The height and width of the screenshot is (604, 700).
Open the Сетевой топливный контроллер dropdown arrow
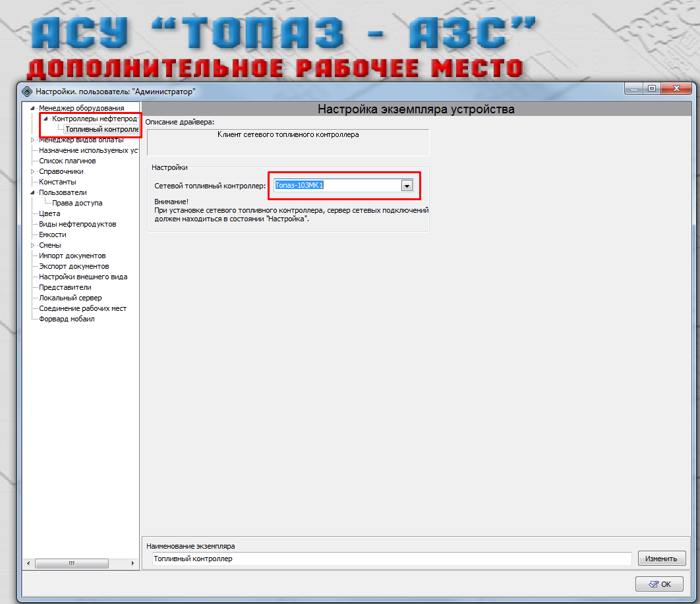click(407, 186)
